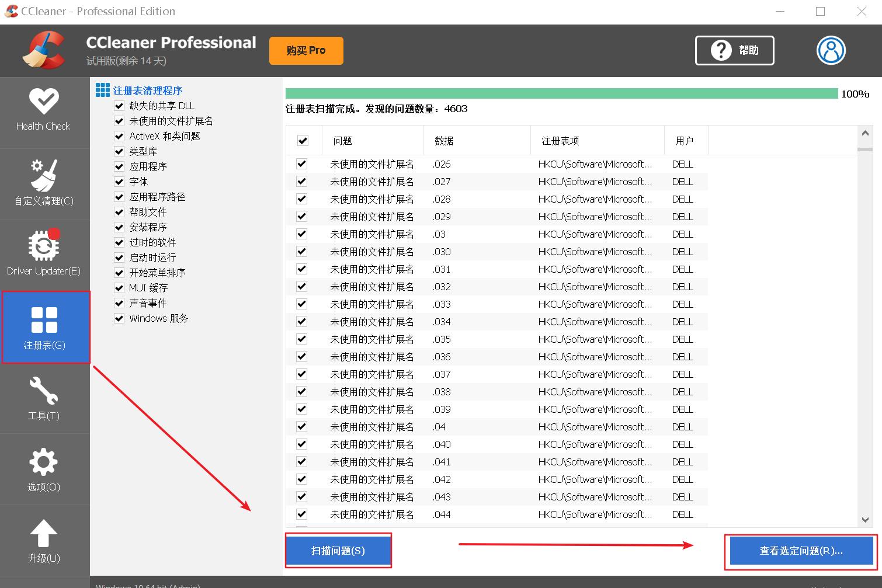Disable the Windows 服务 scan option
Image resolution: width=882 pixels, height=588 pixels.
(119, 318)
